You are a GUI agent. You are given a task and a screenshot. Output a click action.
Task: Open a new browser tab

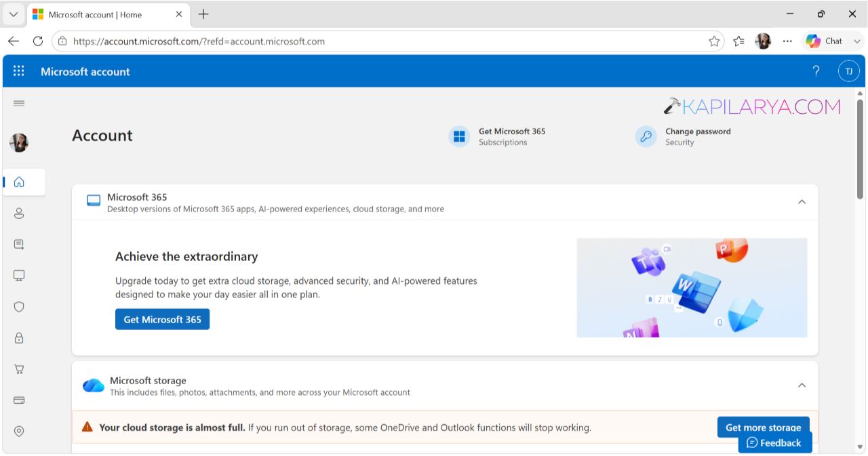click(x=203, y=14)
